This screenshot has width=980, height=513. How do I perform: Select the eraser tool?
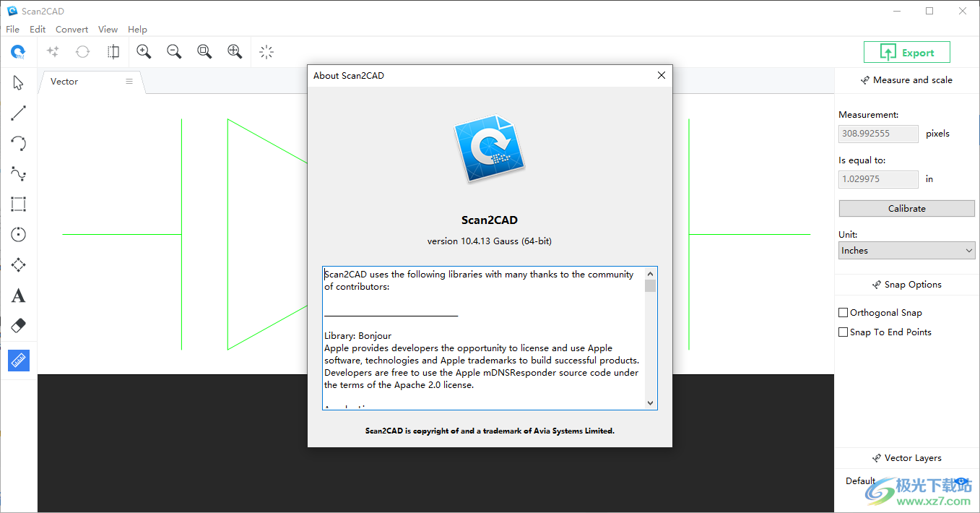pos(18,325)
